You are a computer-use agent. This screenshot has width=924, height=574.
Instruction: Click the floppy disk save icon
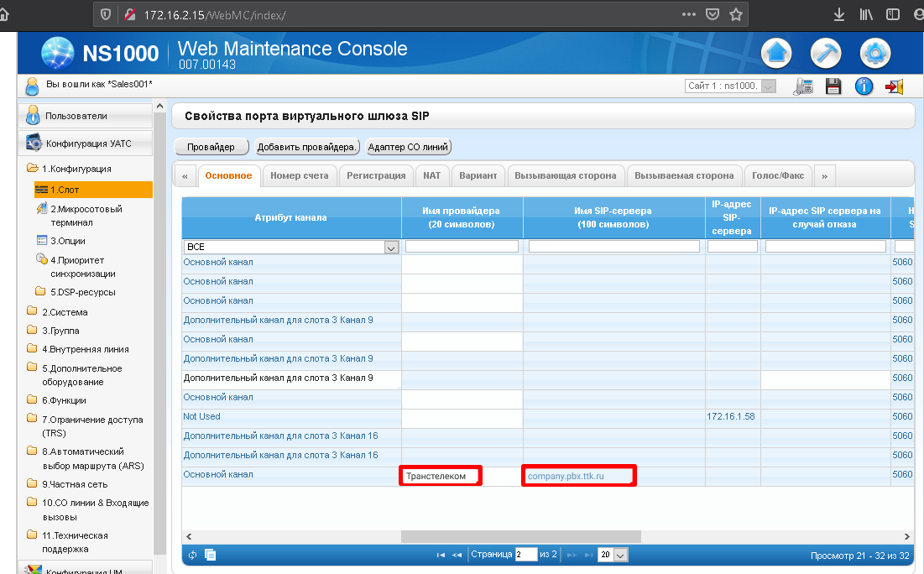click(x=833, y=86)
